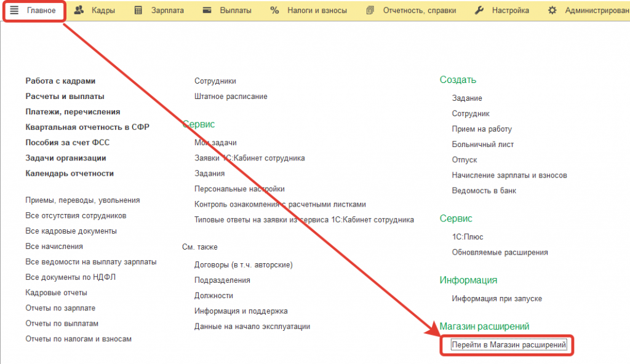Open Сотрудники list

(215, 81)
